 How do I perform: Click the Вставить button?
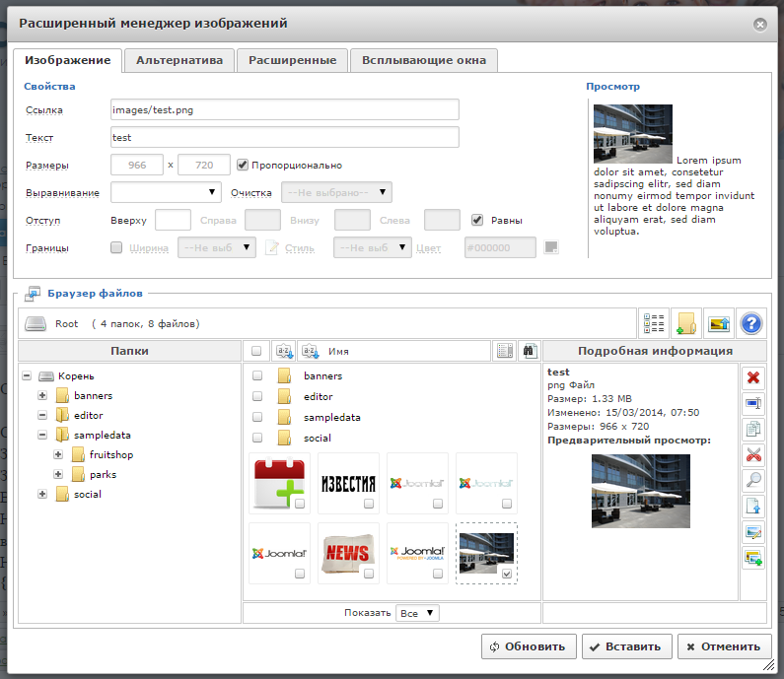625,646
